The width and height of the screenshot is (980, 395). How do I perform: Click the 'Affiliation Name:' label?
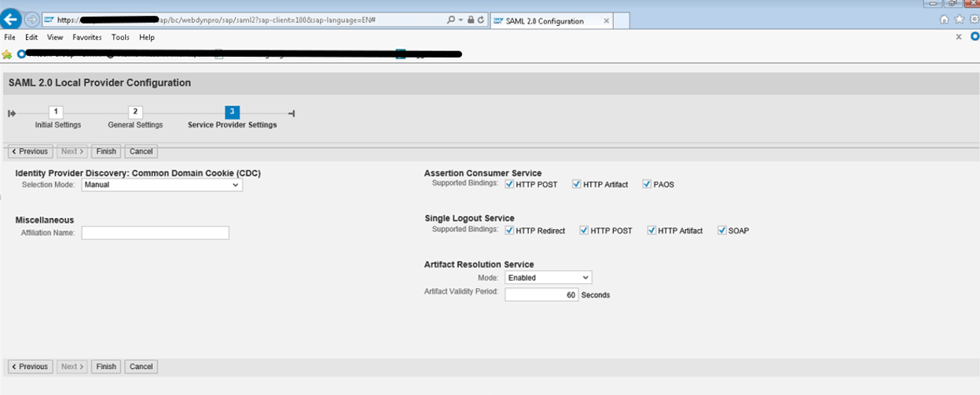click(x=48, y=233)
